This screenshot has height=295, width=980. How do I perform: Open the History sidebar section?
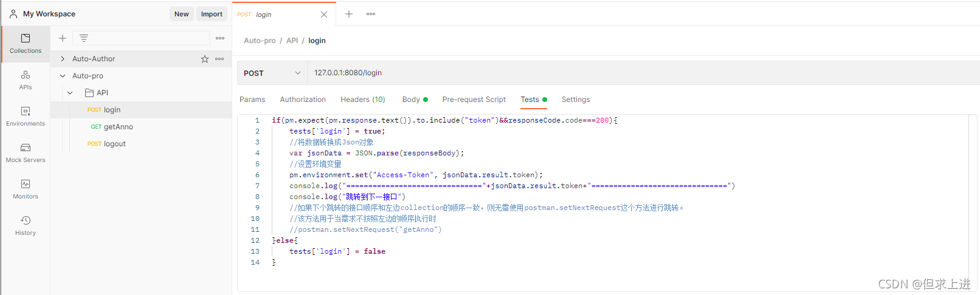click(26, 226)
